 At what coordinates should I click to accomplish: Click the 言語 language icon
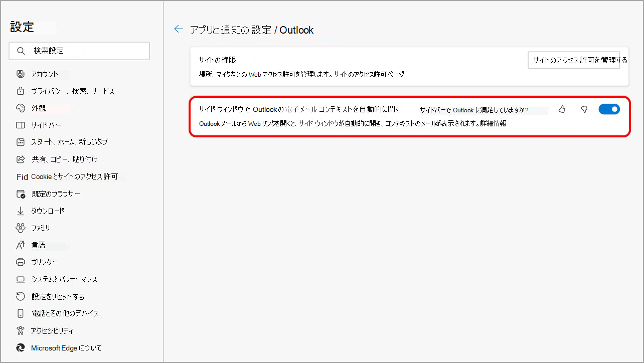tap(21, 245)
